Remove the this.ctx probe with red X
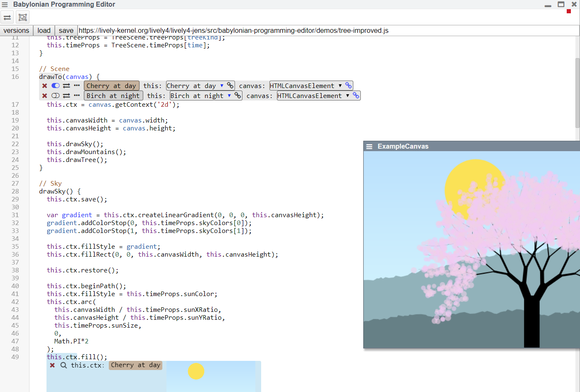The height and width of the screenshot is (392, 580). 52,365
